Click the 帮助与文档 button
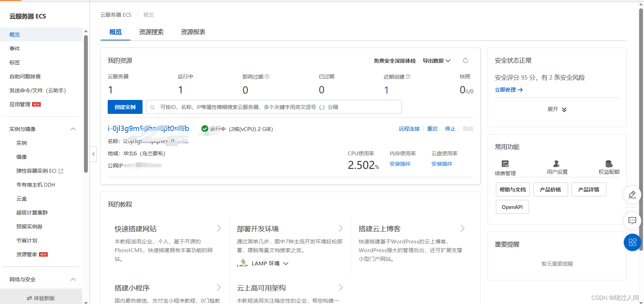 (x=513, y=189)
